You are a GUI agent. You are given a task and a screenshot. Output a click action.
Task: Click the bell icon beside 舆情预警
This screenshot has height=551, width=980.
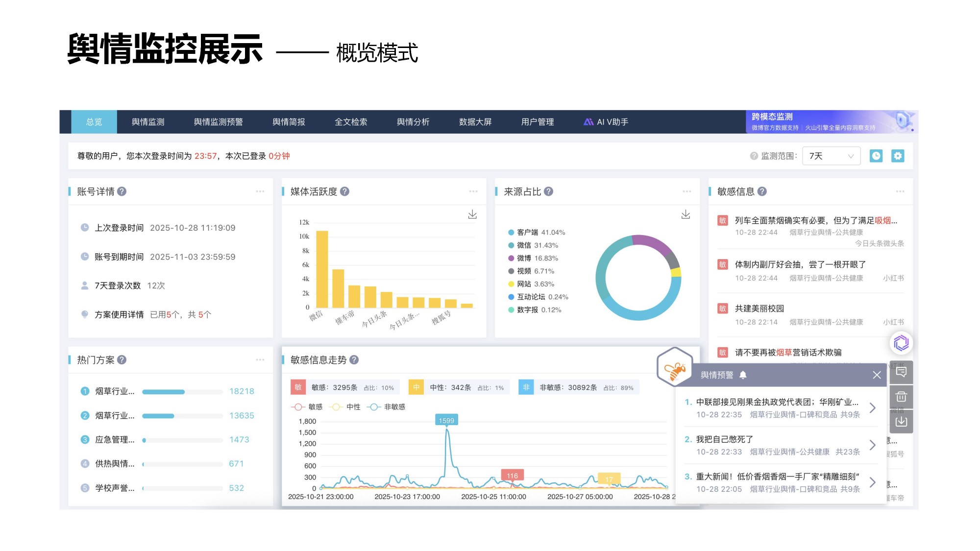coord(743,375)
